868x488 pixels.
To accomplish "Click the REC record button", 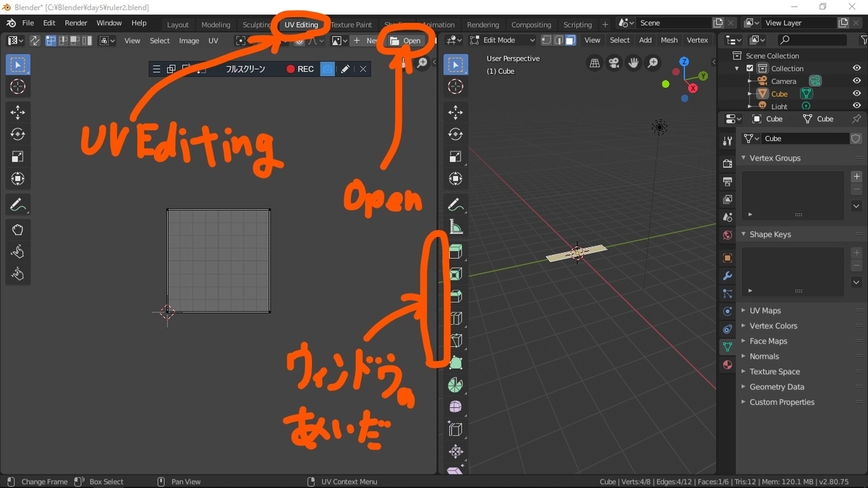I will point(300,69).
